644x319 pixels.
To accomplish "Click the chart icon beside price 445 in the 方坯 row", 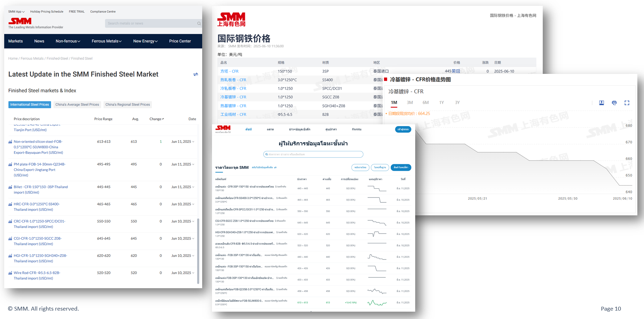I will pyautogui.click(x=454, y=71).
